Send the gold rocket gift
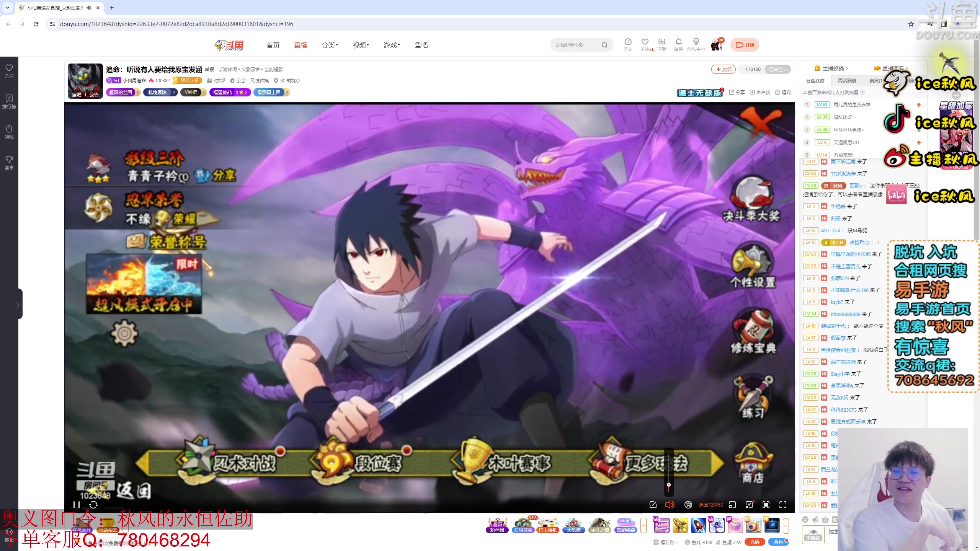This screenshot has width=980, height=551. tap(680, 525)
